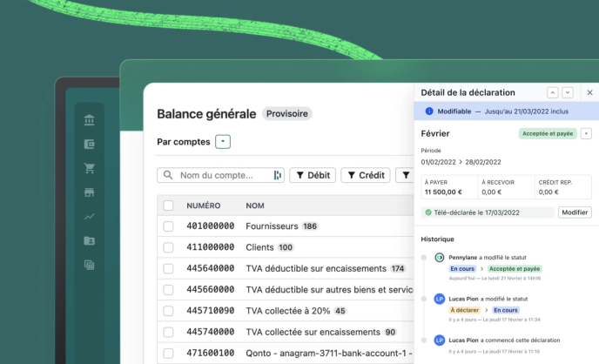The width and height of the screenshot is (599, 364).
Task: Select 'TVA déductible sur autres biens' row
Action: point(329,289)
